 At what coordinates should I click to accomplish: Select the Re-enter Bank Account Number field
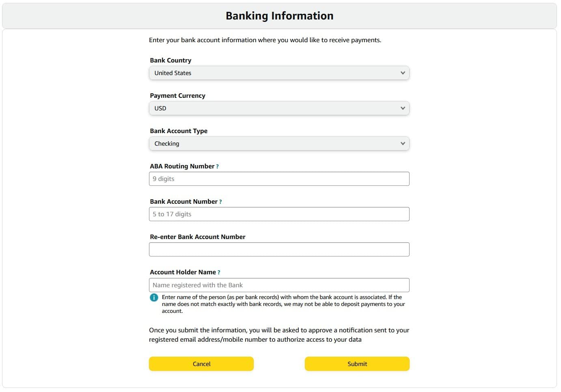279,250
